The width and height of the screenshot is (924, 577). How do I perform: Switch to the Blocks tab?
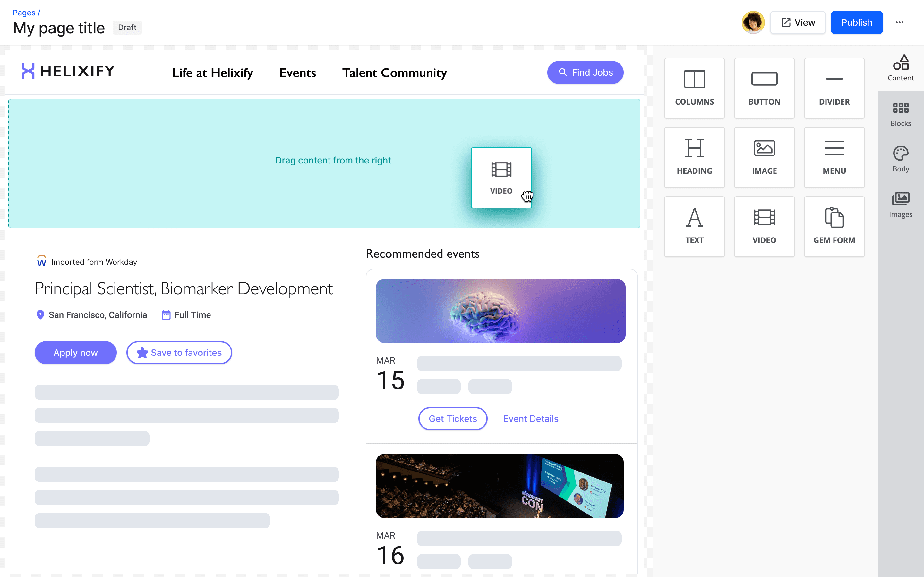pos(900,114)
